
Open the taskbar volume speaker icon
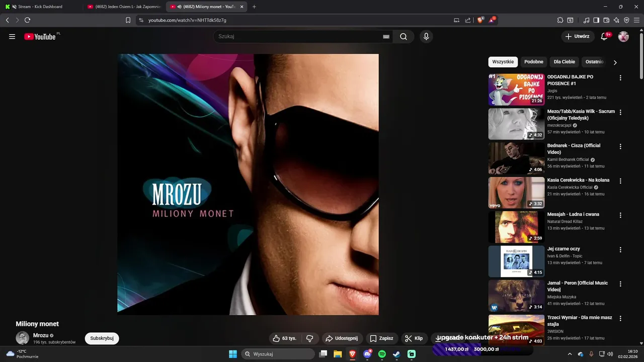(610, 354)
